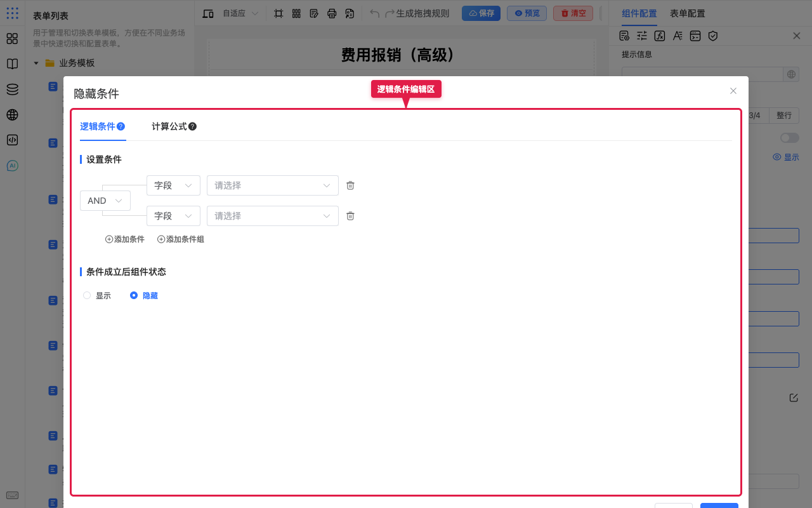Collapse the 业务模板 tree node arrow

click(x=36, y=63)
